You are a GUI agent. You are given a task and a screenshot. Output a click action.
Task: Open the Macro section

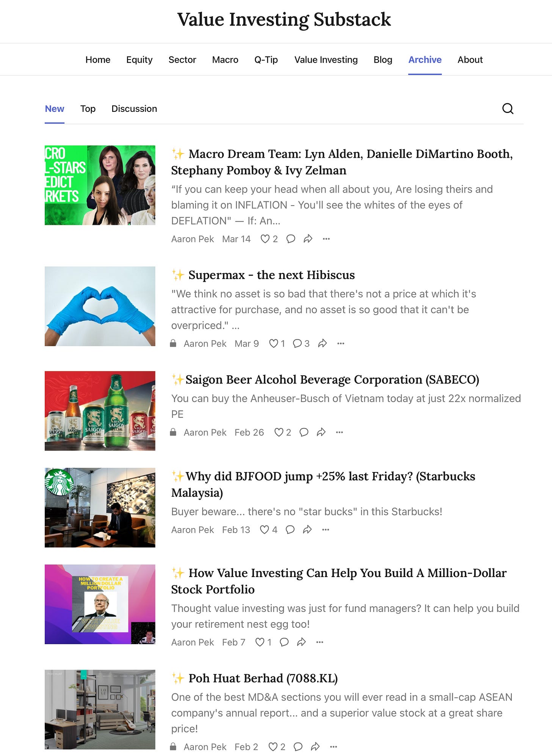click(x=225, y=60)
